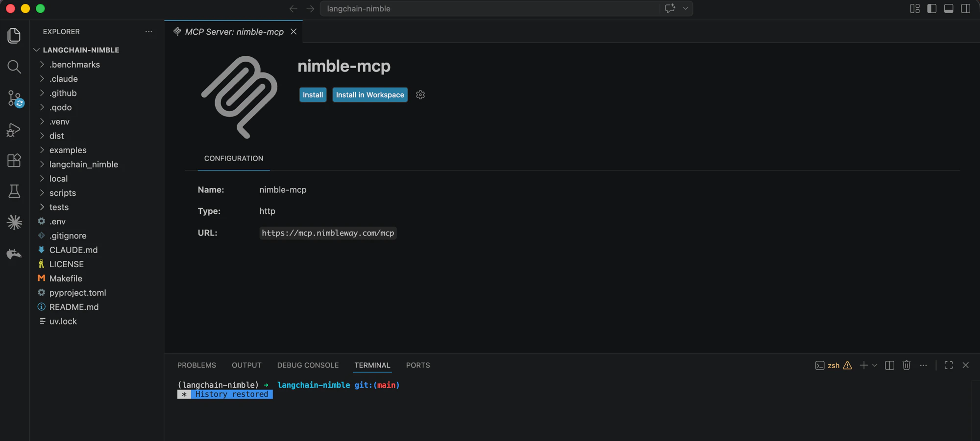Go forward with the navigation arrow
This screenshot has height=441, width=980.
pos(310,9)
